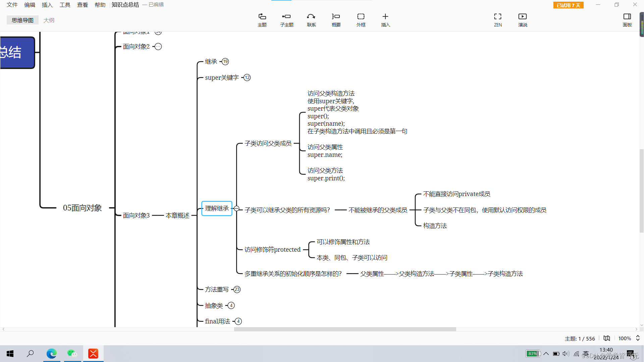Click the volume icon in system tray
Image resolution: width=644 pixels, height=362 pixels.
(566, 354)
